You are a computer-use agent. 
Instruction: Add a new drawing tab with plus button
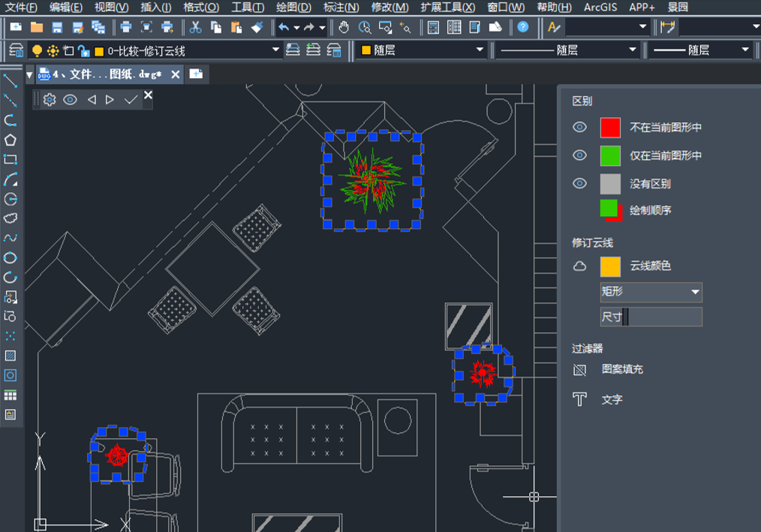(196, 74)
